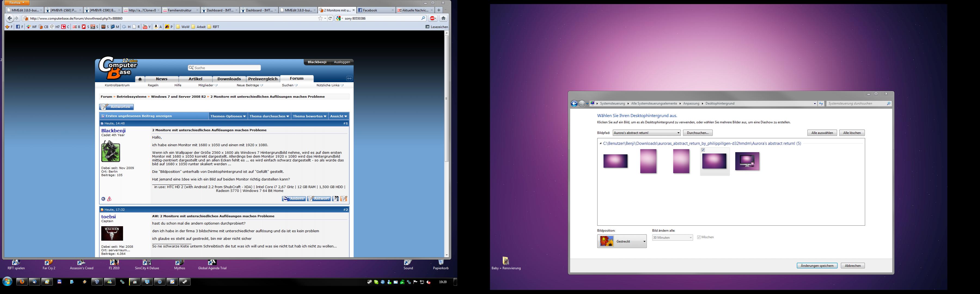Select the first purple wallpaper thumbnail

point(615,161)
